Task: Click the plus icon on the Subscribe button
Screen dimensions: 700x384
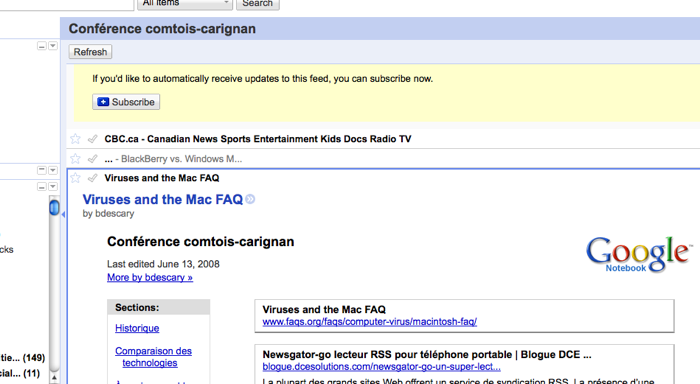Action: 103,102
